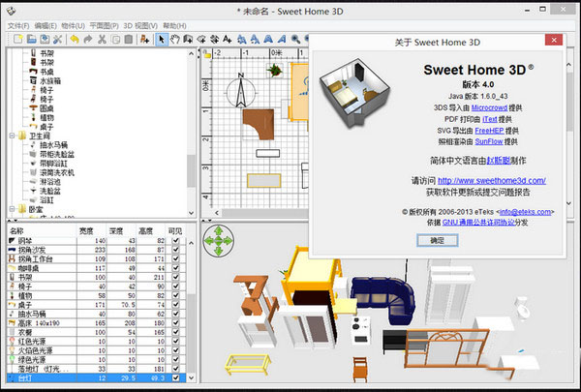Screen dimensions: 581x392
Task: Click the gray Redo arrow icon
Action: 88,39
